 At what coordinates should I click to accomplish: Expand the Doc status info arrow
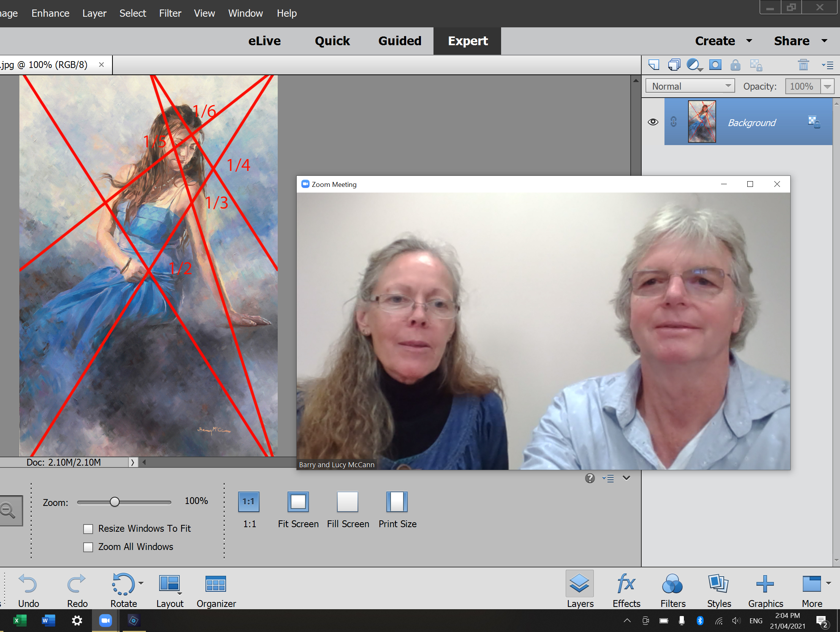click(132, 463)
